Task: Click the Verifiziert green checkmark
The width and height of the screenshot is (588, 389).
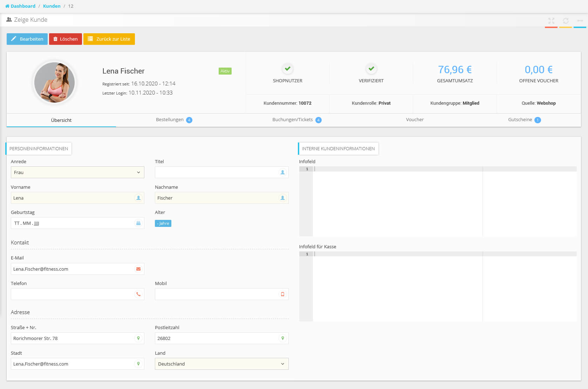Action: pos(371,69)
